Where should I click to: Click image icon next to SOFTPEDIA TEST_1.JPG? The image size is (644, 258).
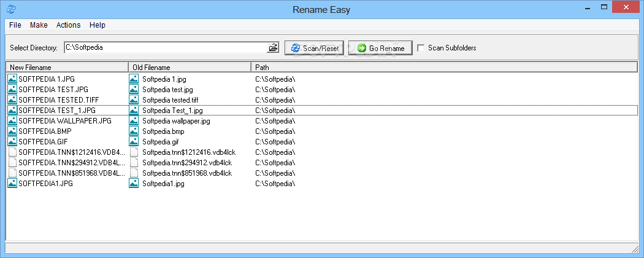(x=12, y=110)
